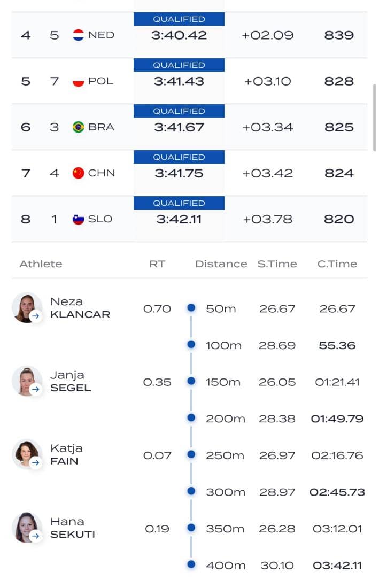The width and height of the screenshot is (379, 588).
Task: Click the Brazil flag icon
Action: pyautogui.click(x=79, y=127)
